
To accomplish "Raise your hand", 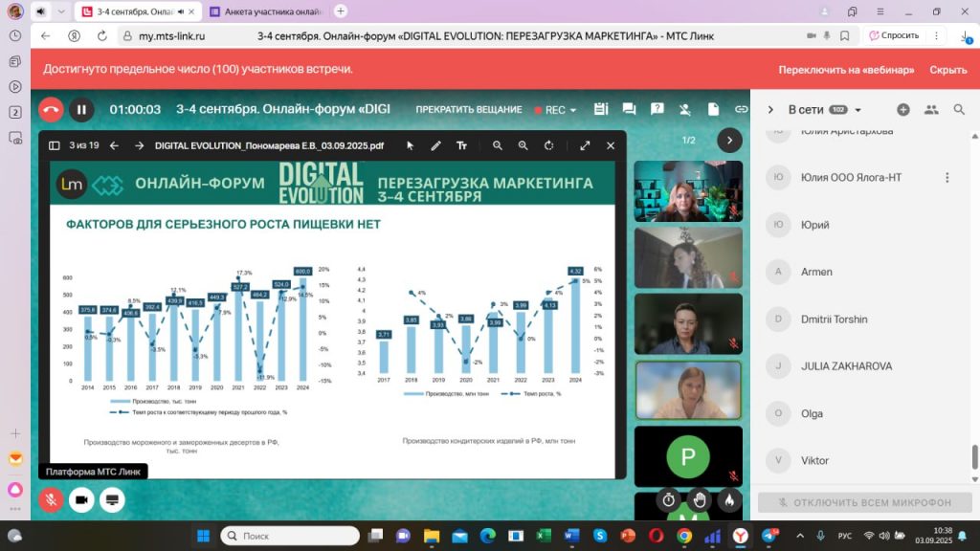I will 700,499.
